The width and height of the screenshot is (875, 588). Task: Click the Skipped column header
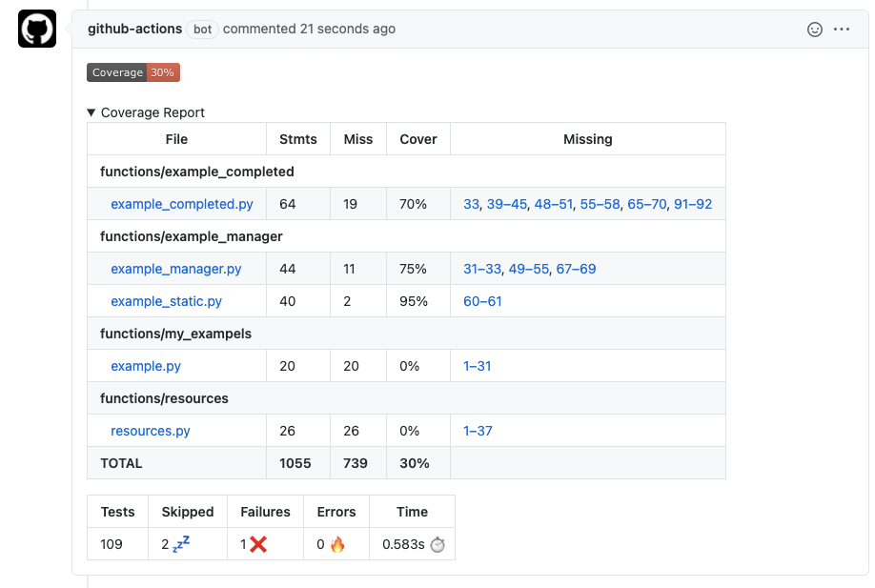pyautogui.click(x=188, y=512)
